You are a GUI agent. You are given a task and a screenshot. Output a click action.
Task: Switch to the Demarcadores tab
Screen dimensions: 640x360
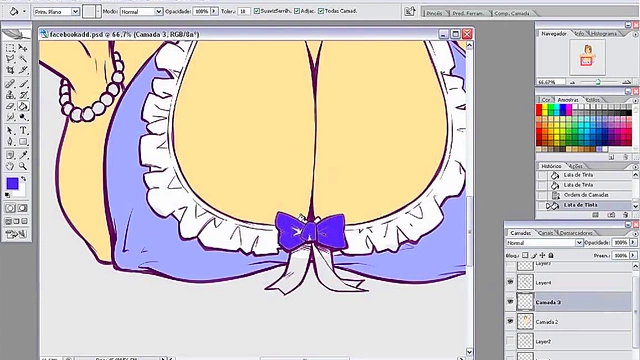(576, 233)
